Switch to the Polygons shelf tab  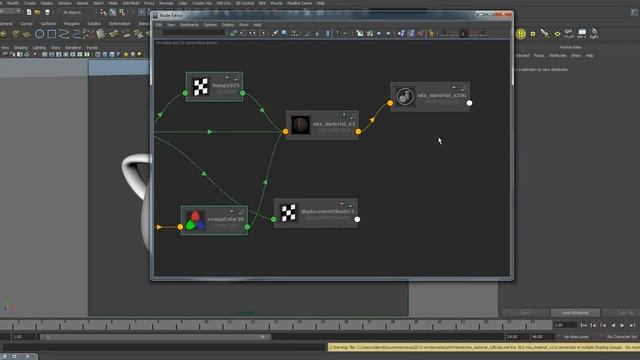71,24
